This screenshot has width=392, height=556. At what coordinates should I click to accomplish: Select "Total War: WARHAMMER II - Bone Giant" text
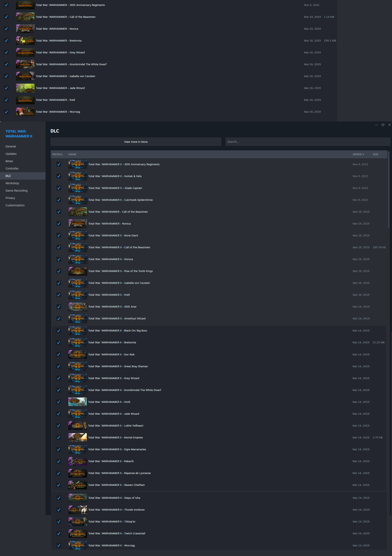(113, 235)
